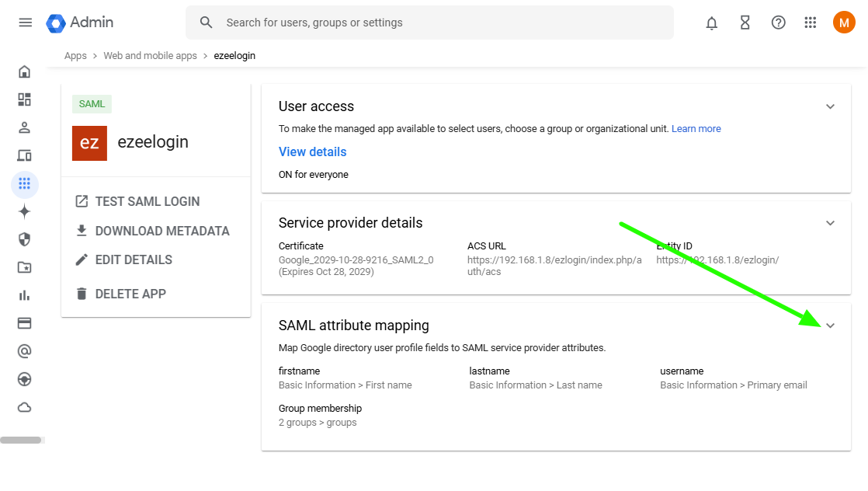Click the ACS URL value

(x=554, y=266)
